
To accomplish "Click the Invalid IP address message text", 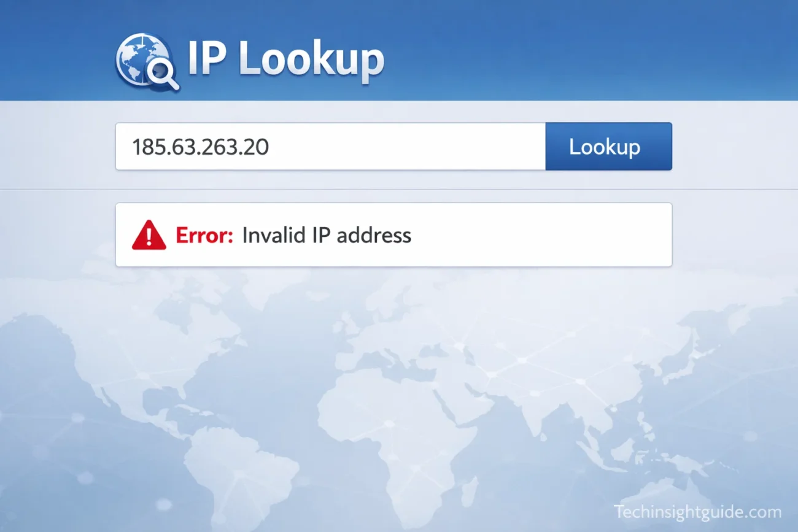I will pos(327,235).
